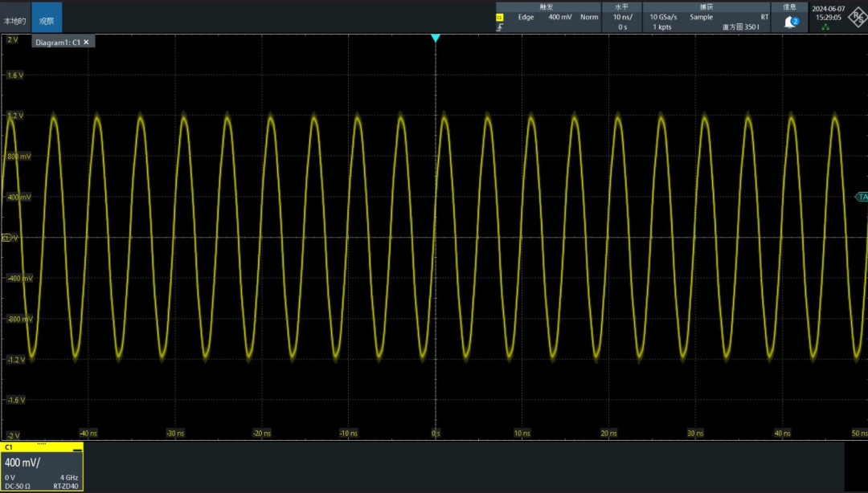This screenshot has height=493, width=868.
Task: Open the yellow C1 channel header
Action: pos(42,447)
